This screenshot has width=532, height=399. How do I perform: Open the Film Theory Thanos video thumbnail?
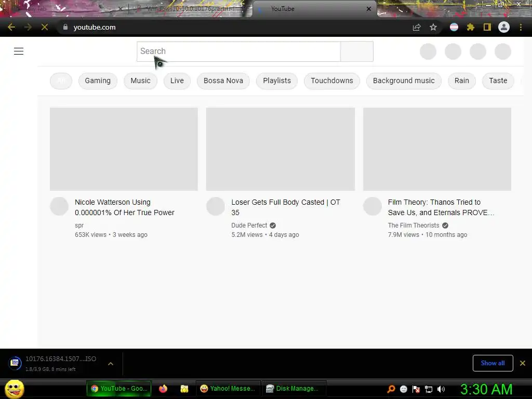[x=437, y=149]
